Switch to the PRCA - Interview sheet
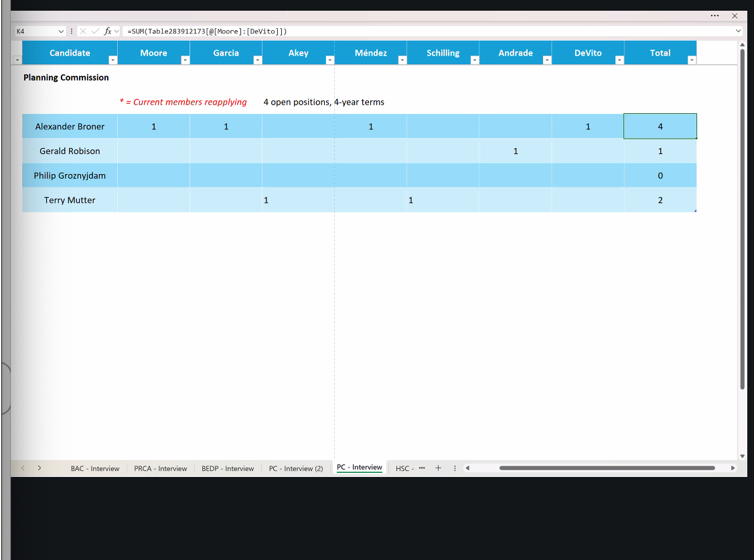Screen dimensions: 754x560 coord(160,468)
